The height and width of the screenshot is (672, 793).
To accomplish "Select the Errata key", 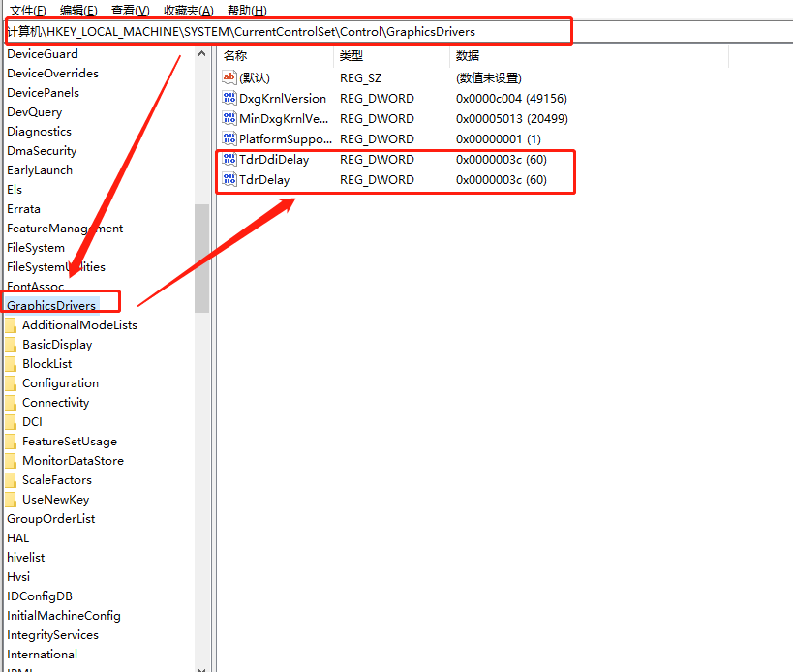I will pos(23,209).
